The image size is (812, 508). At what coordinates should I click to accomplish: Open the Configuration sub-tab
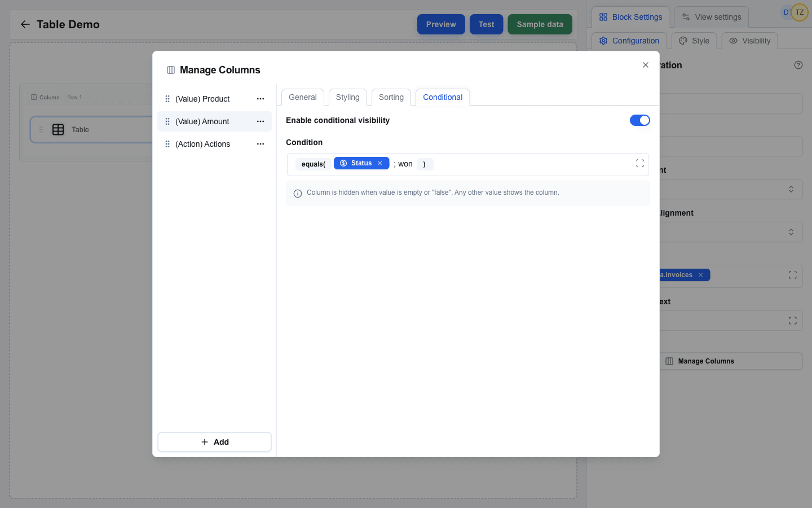coord(629,41)
